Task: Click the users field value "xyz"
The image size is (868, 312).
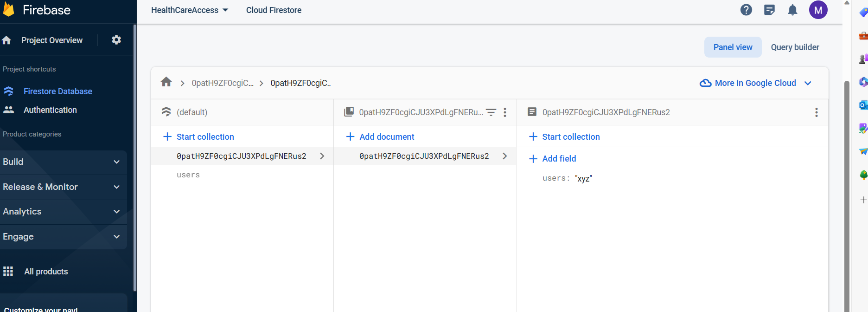Action: (x=583, y=179)
